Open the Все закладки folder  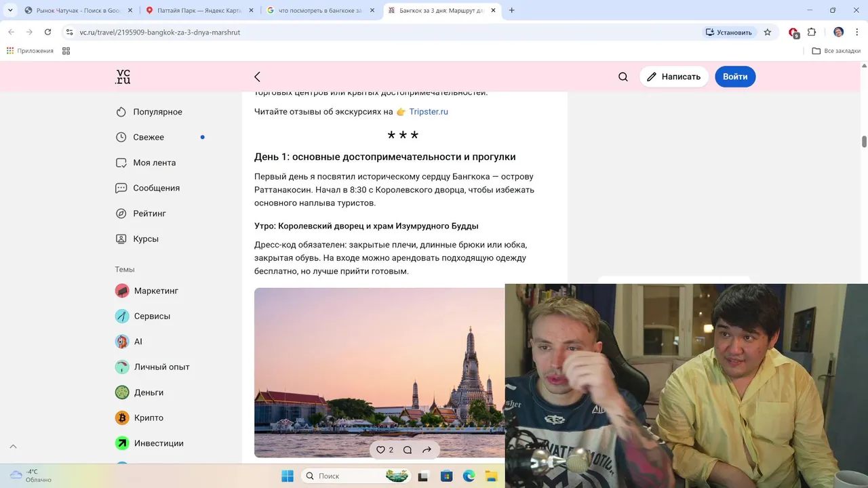837,51
